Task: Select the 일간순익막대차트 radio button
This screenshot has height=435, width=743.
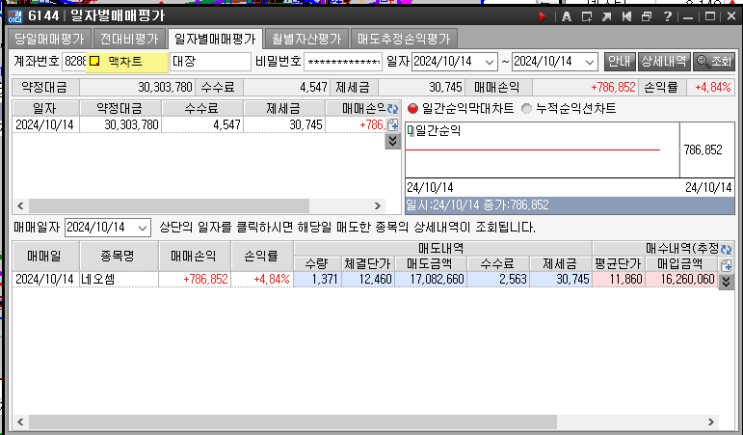Action: pos(413,109)
